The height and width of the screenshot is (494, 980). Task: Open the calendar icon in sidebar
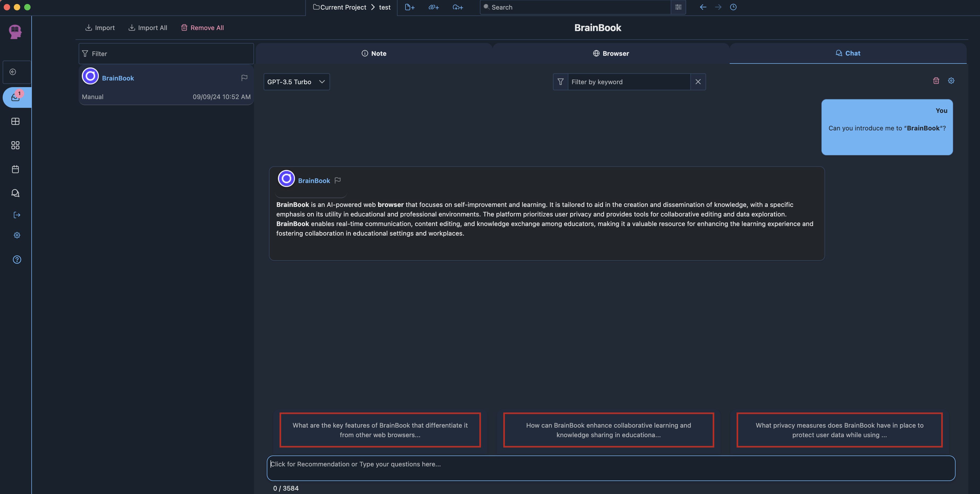(16, 169)
